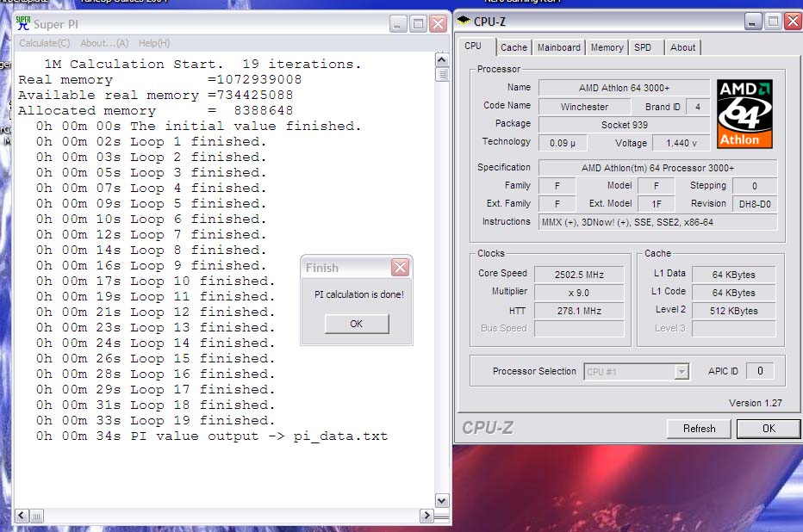Image resolution: width=803 pixels, height=532 pixels.
Task: Click the 'Version 1.27' text in CPU-Z
Action: (x=756, y=403)
